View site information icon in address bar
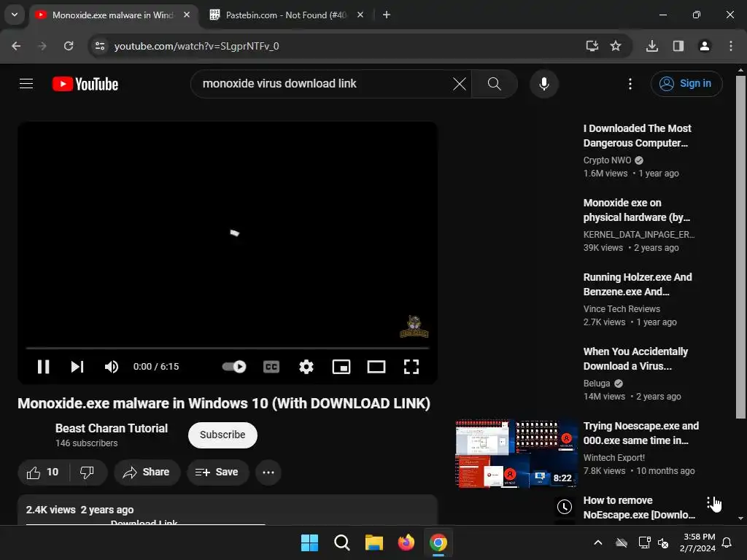Viewport: 747px width, 560px height. tap(100, 46)
